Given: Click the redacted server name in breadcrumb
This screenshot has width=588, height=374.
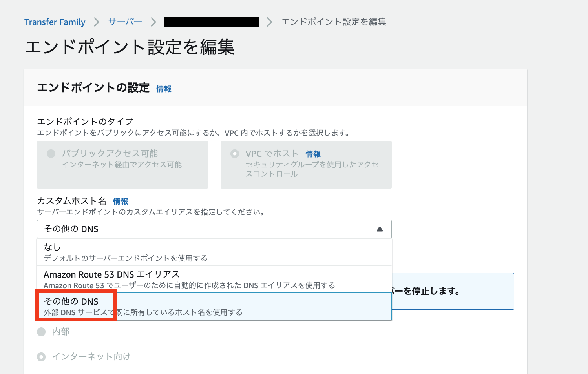Looking at the screenshot, I should 212,22.
